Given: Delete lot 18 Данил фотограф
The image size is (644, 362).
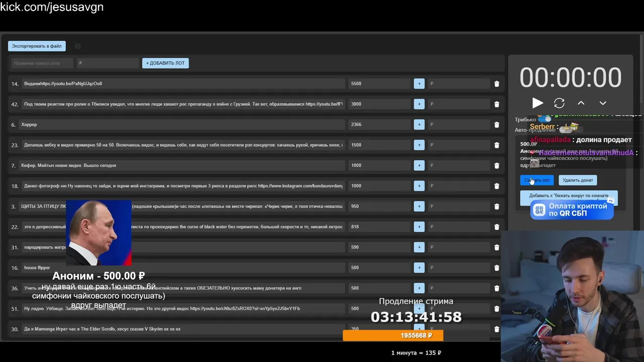Looking at the screenshot, I should click(x=497, y=186).
